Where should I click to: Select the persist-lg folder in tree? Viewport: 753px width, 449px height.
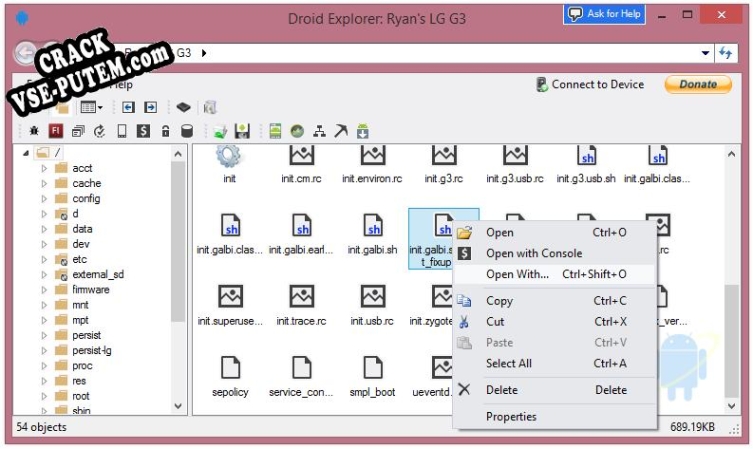(x=92, y=351)
